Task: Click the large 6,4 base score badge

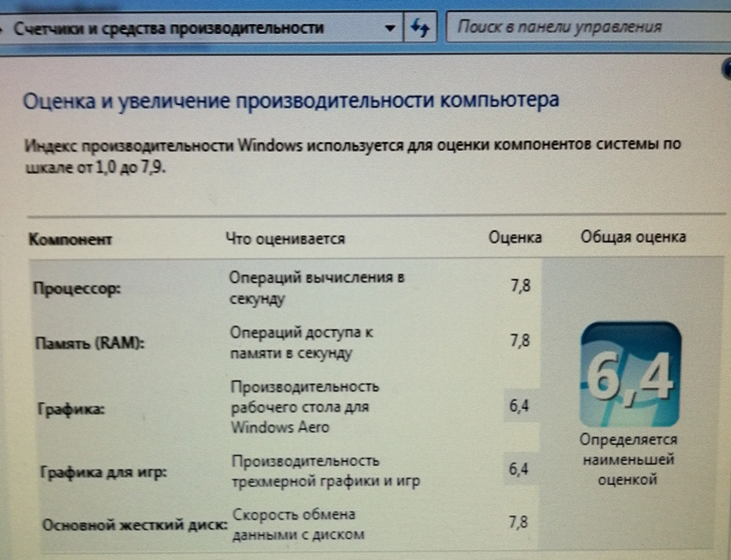Action: click(x=630, y=375)
